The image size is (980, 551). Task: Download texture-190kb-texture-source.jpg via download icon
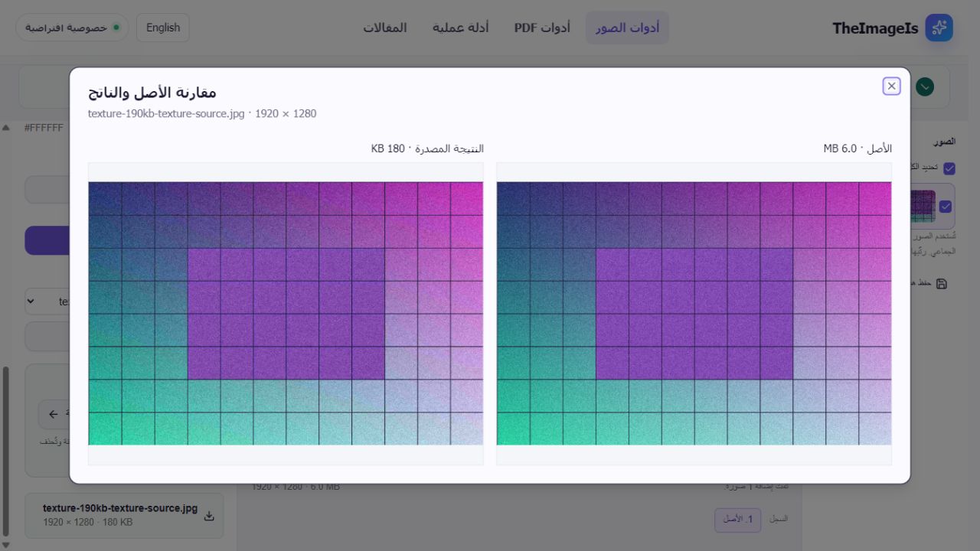[x=209, y=516]
